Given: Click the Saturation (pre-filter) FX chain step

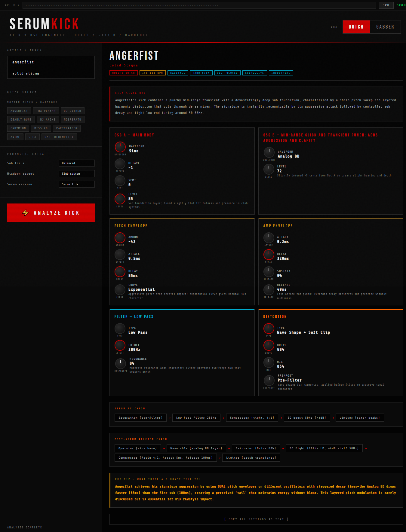Looking at the screenshot, I should 140,418.
